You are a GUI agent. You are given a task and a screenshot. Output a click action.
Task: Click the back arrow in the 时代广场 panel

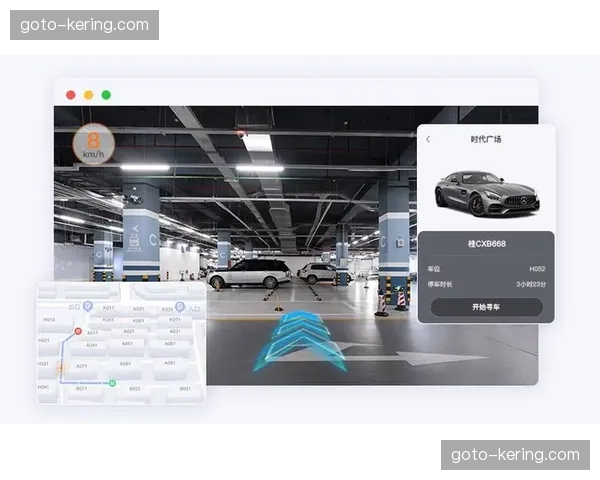(428, 139)
